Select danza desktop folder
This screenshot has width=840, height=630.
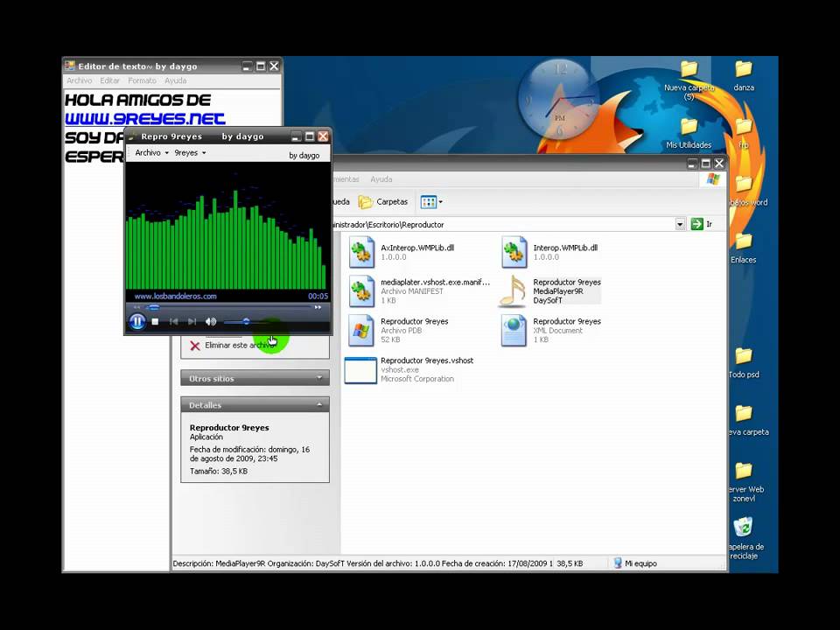coord(744,75)
